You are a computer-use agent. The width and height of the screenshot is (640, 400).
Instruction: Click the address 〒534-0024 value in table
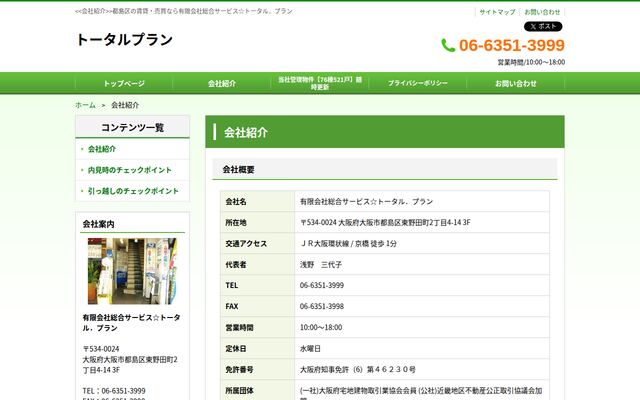point(385,222)
